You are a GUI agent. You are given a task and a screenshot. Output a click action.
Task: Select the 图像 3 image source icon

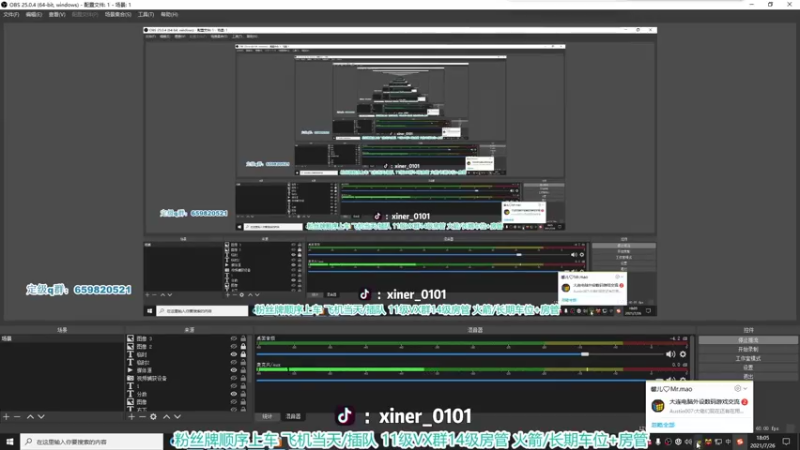[x=131, y=338]
